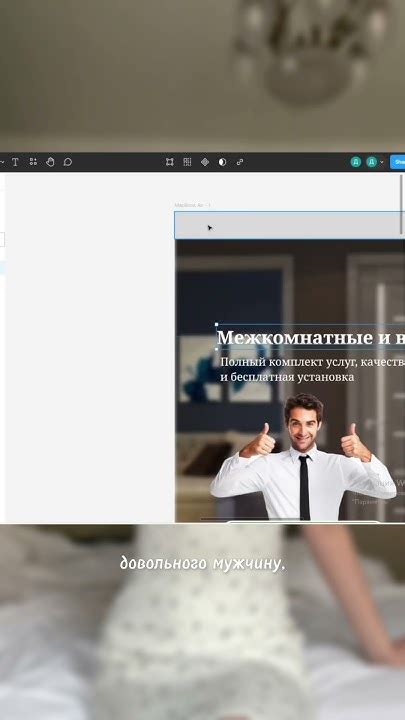Select the thumbs-up man image

pos(303,457)
